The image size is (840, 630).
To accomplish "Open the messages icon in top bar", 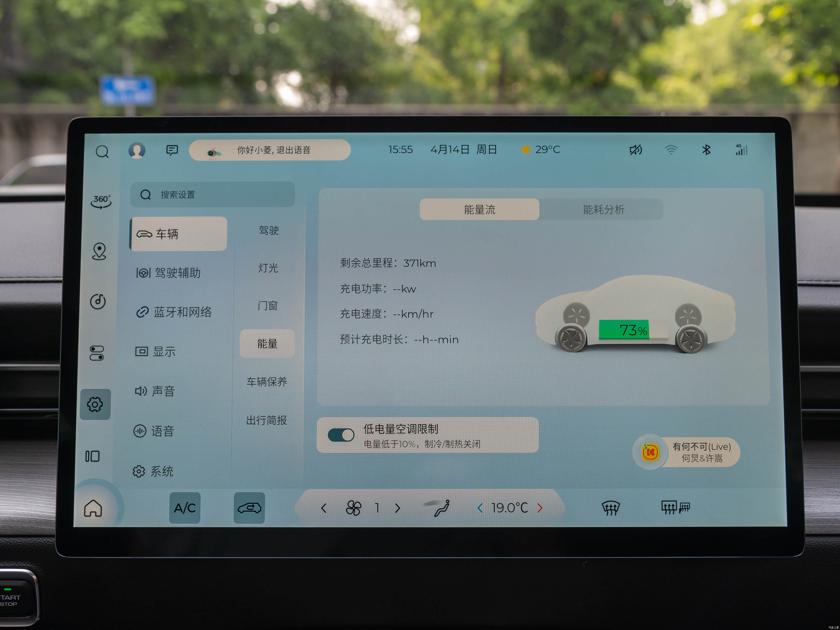I will pos(172,150).
